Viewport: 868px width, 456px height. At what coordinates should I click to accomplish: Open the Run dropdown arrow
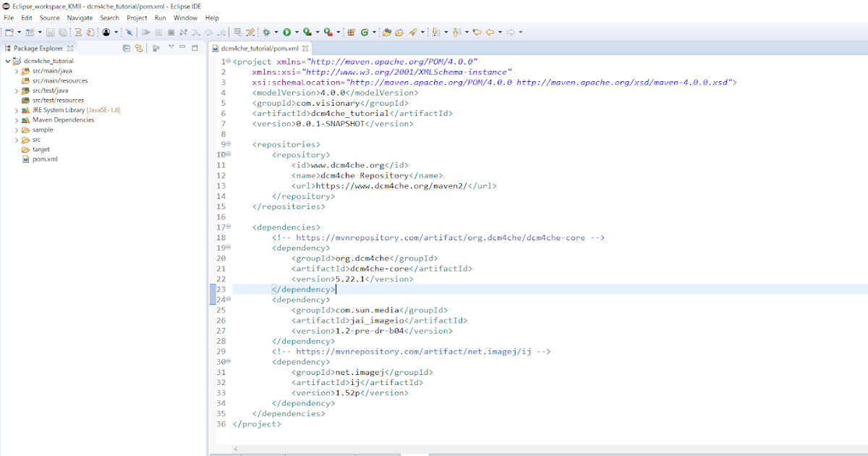(297, 31)
